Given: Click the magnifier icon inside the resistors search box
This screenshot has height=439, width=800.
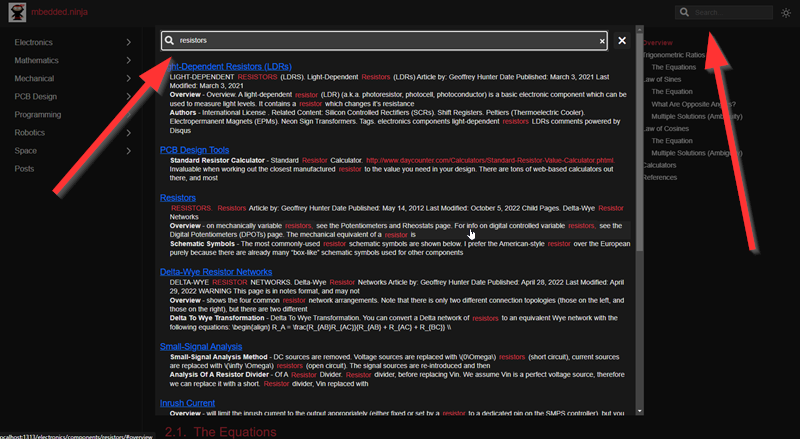Looking at the screenshot, I should point(170,41).
